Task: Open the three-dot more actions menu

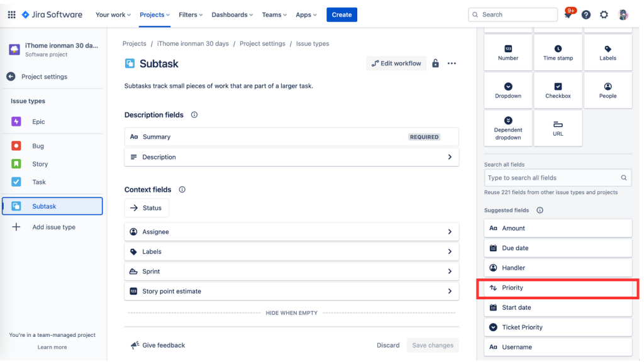Action: 452,63
